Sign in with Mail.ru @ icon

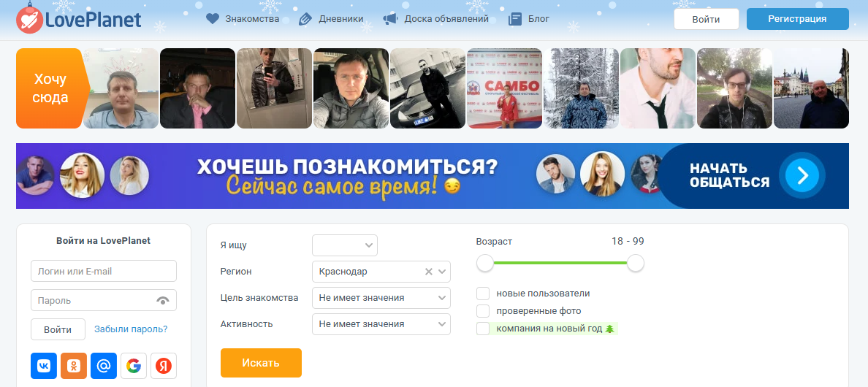[104, 366]
